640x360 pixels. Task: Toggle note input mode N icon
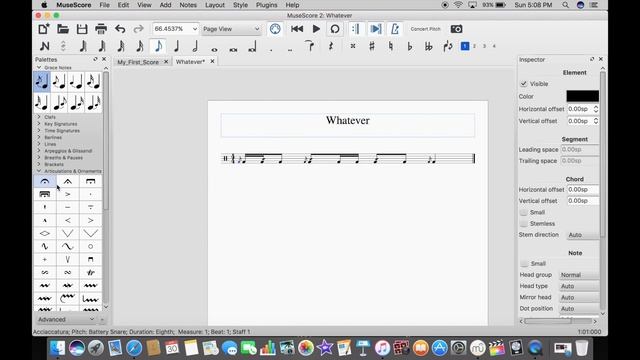(44, 46)
